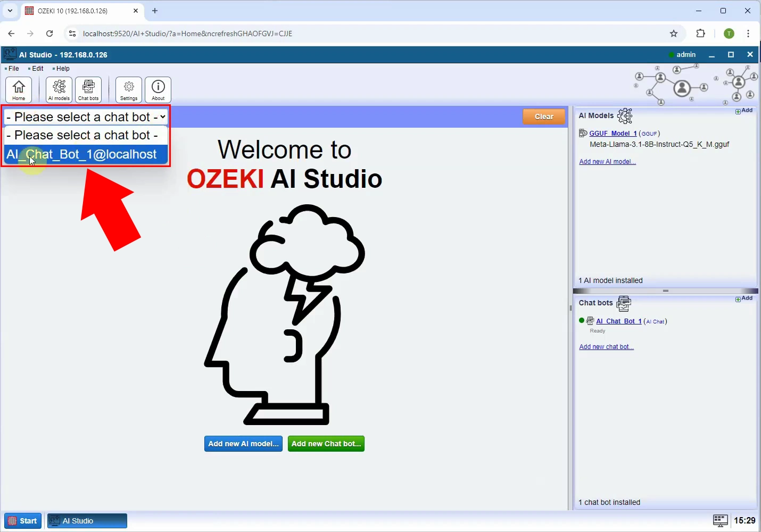
Task: Click the AI_Chat_Bot_1 robot icon
Action: (590, 321)
